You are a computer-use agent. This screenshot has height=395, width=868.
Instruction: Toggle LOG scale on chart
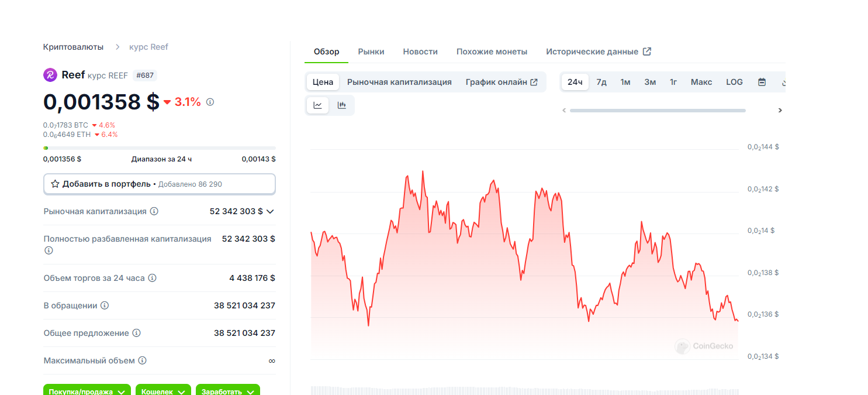coord(734,82)
